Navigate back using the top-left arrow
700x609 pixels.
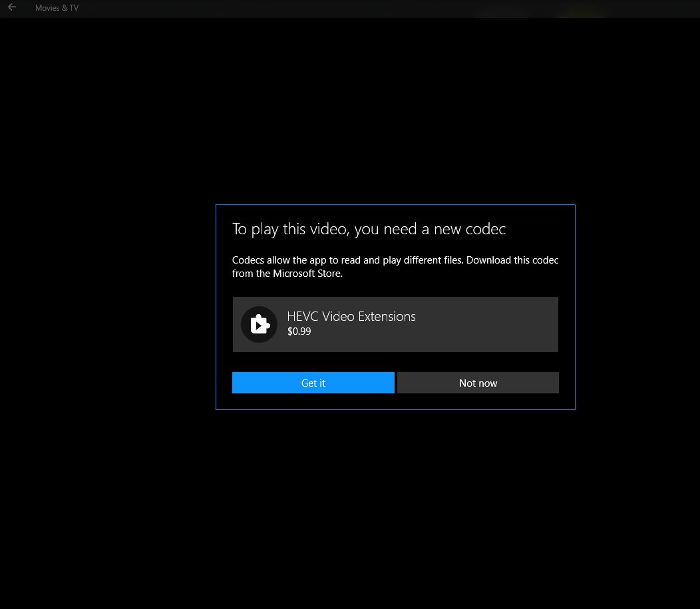click(12, 7)
